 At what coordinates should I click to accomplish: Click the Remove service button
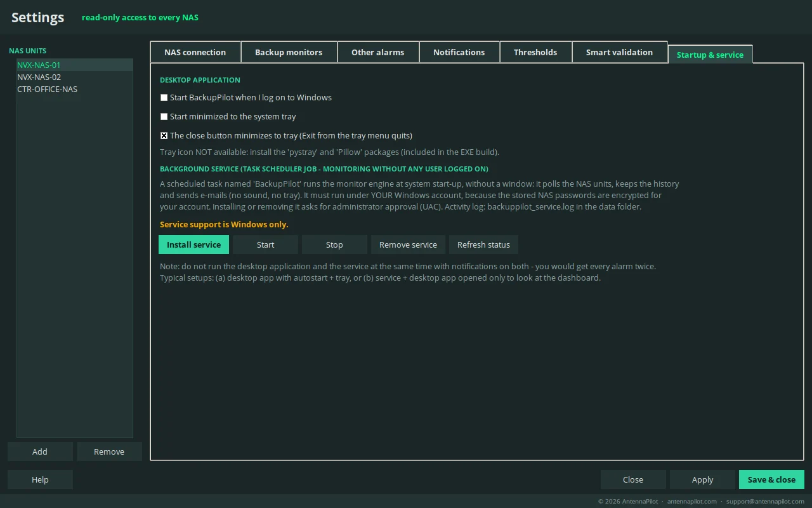click(x=408, y=244)
